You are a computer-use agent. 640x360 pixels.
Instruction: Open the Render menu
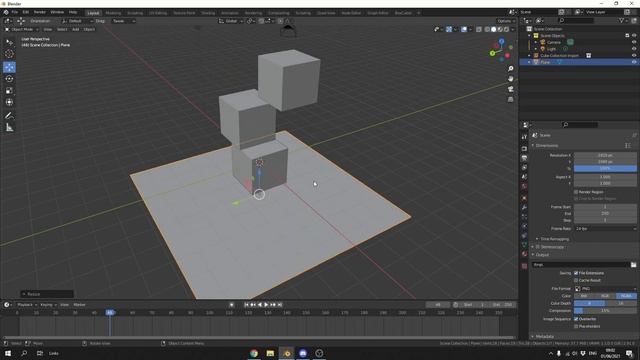(40, 12)
